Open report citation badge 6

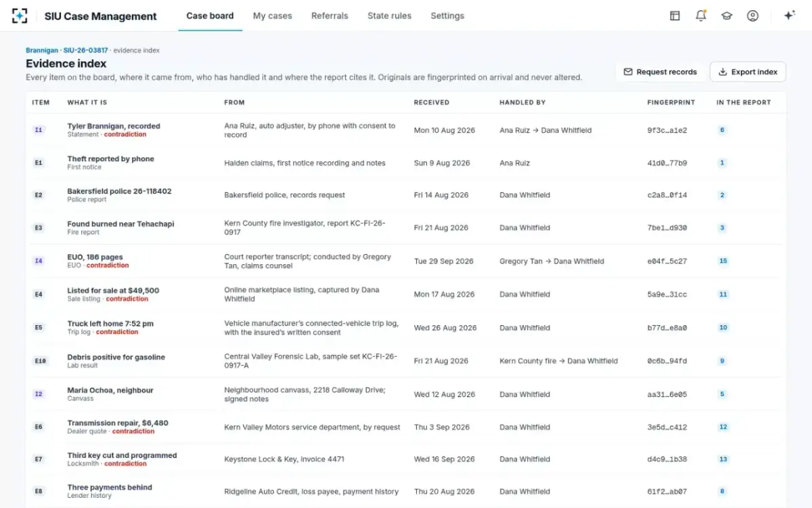pos(722,130)
